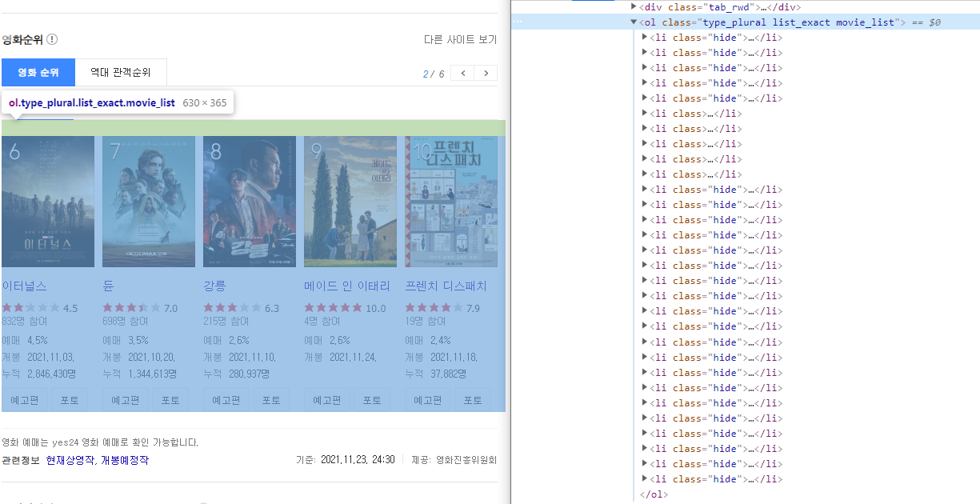The height and width of the screenshot is (504, 980).
Task: Click the 10.0 rating of 메이드 인 이태리
Action: (x=376, y=309)
